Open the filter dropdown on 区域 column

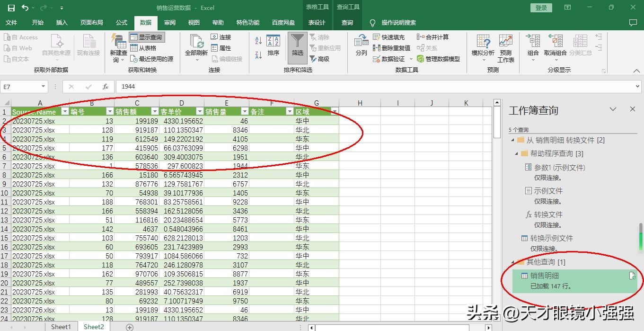click(x=335, y=112)
